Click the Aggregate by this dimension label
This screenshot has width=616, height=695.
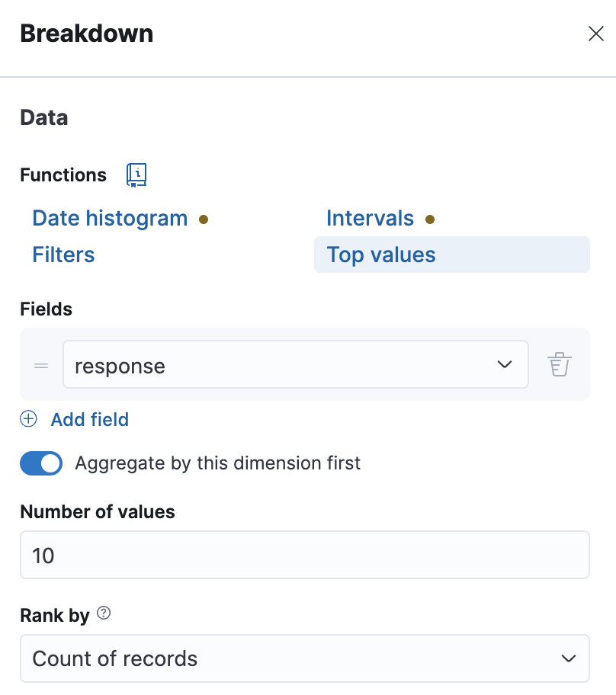(217, 463)
